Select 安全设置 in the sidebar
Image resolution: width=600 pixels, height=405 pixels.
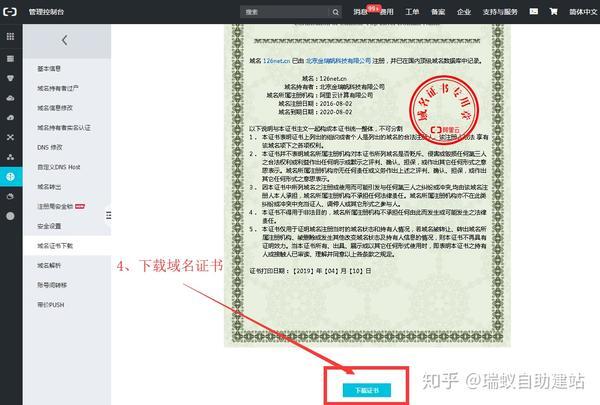[49, 226]
